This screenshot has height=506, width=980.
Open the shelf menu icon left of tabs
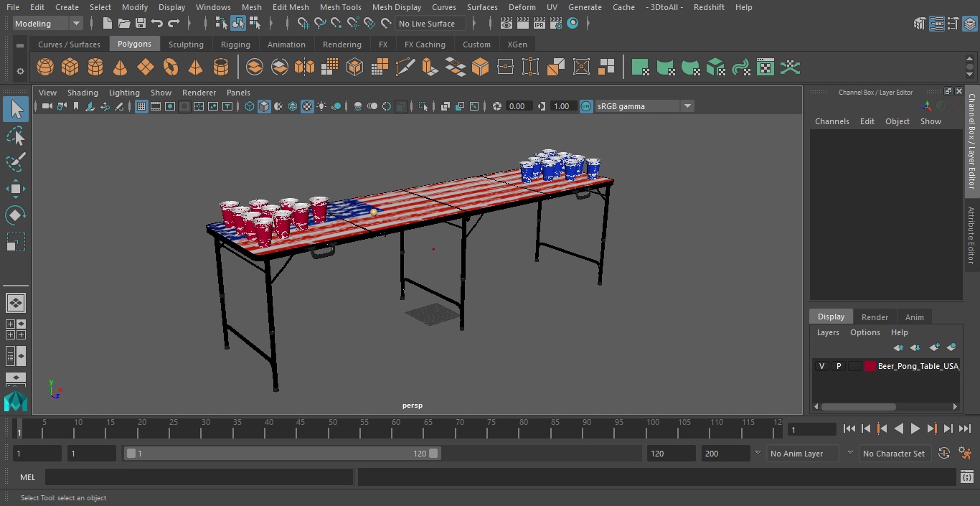tap(20, 44)
